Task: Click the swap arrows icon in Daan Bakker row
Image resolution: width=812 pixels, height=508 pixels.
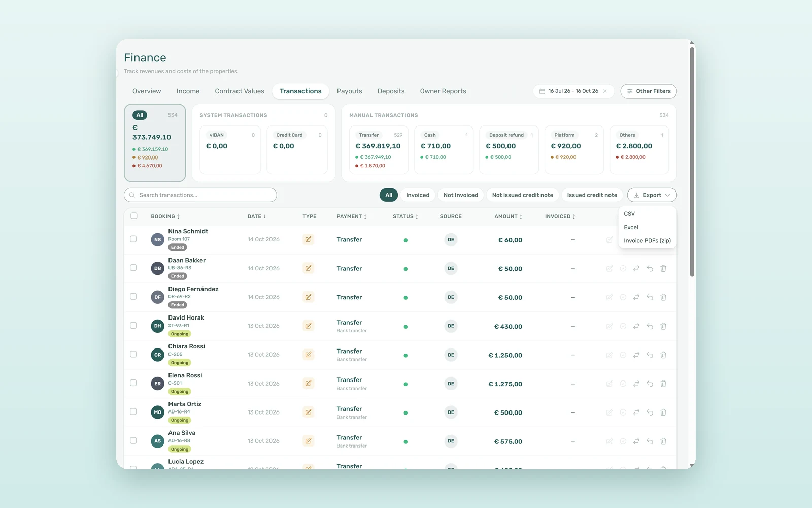Action: (636, 268)
